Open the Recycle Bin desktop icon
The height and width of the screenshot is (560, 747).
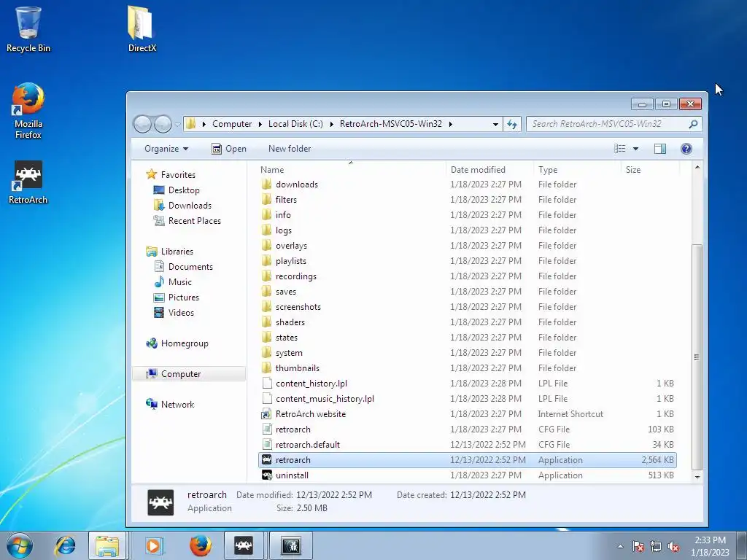click(28, 28)
